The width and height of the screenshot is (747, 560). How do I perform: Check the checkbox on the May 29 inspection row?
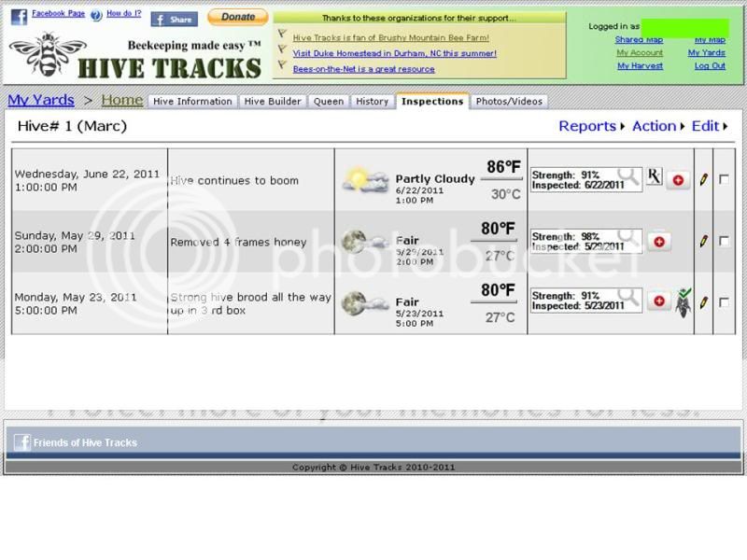click(x=724, y=240)
